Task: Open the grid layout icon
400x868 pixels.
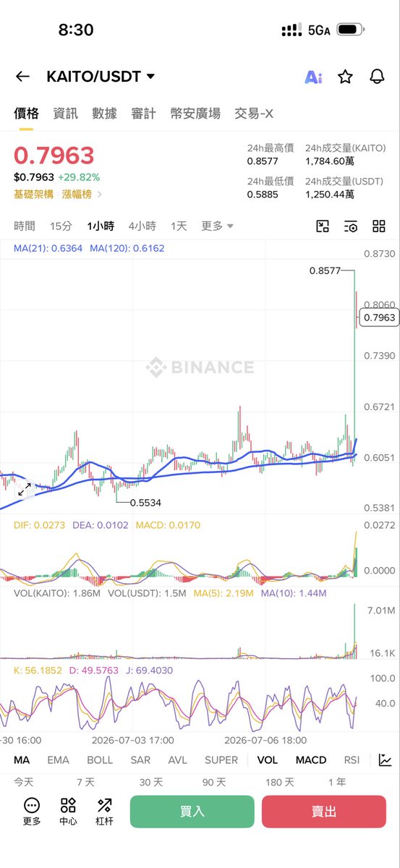Action: (379, 226)
